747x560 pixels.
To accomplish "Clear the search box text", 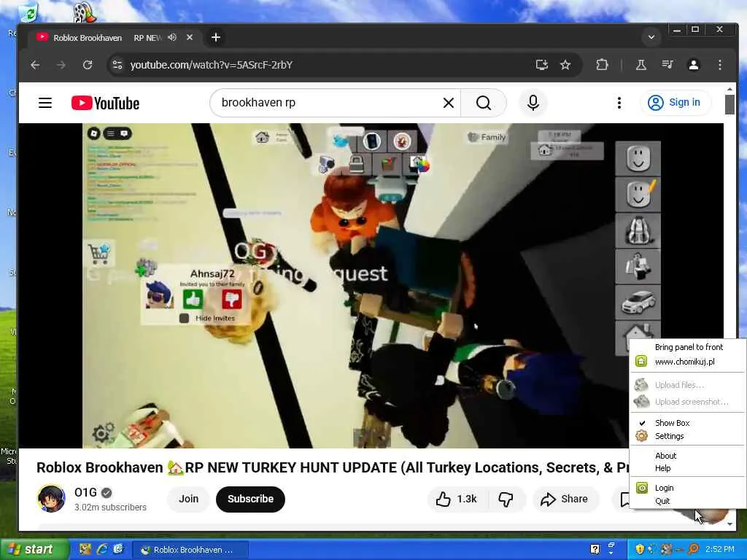I will pyautogui.click(x=449, y=103).
